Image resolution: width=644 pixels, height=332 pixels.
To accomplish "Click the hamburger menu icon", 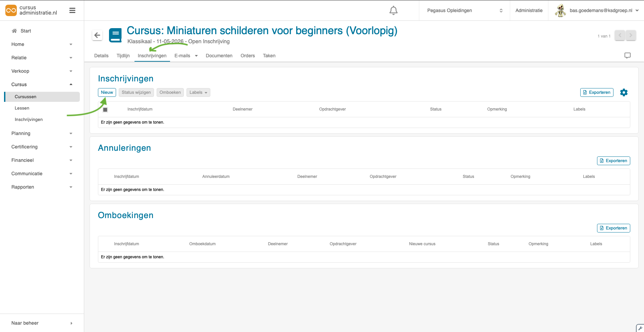I will click(72, 10).
